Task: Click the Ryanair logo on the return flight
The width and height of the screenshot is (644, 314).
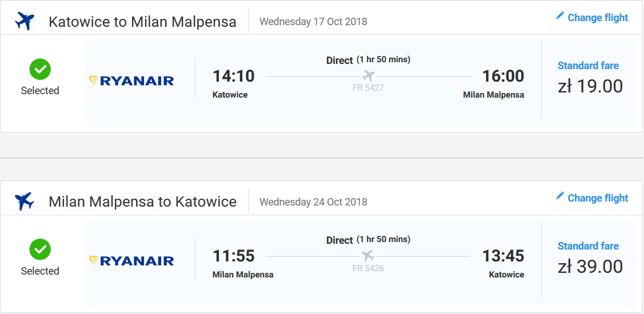Action: point(131,261)
